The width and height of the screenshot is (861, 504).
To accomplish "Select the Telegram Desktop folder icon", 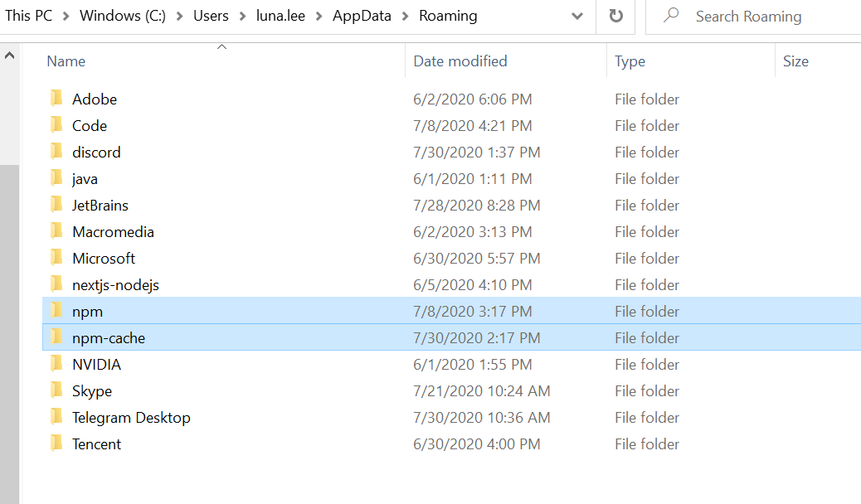I will point(56,417).
